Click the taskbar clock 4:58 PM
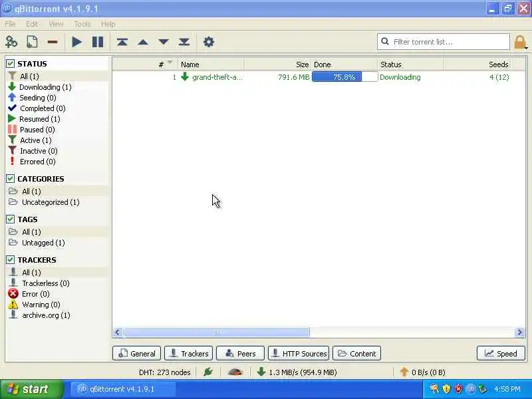The width and height of the screenshot is (532, 399). pyautogui.click(x=507, y=389)
